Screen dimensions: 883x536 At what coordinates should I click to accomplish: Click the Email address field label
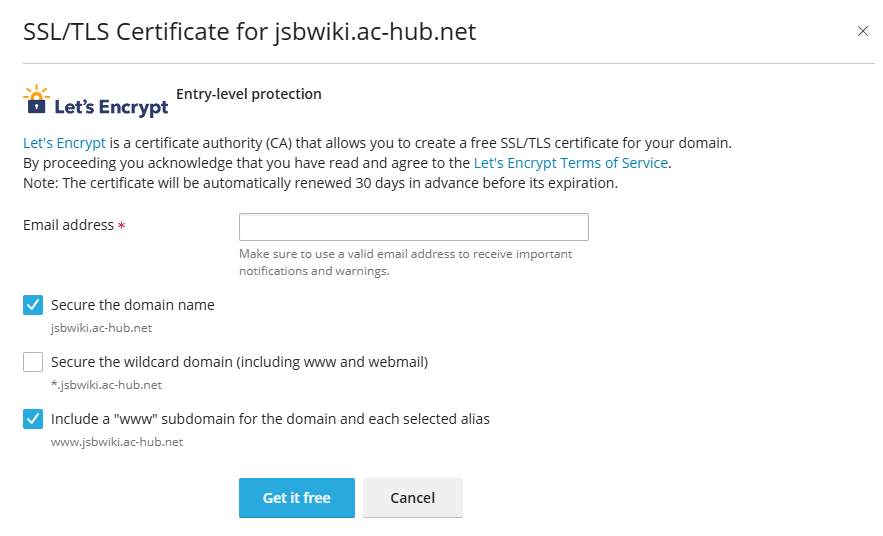[x=68, y=225]
